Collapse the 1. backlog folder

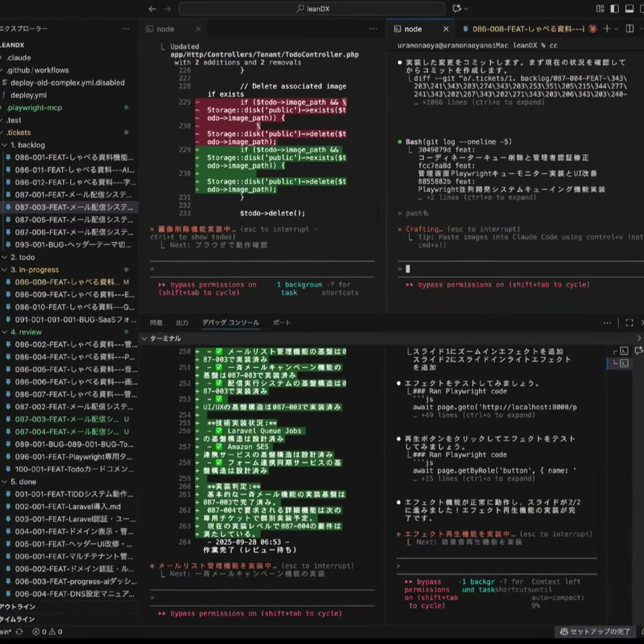coord(28,145)
